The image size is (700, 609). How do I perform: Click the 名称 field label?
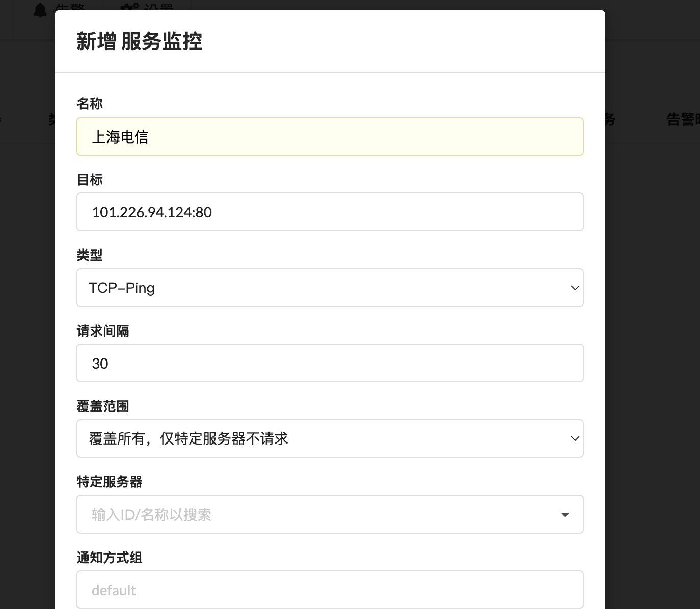tap(90, 104)
